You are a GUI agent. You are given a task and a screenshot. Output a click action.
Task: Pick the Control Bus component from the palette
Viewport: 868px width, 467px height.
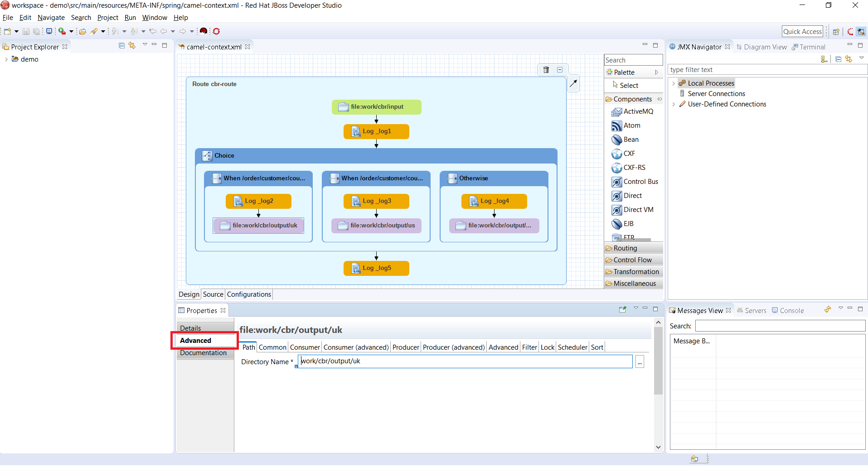pos(640,182)
